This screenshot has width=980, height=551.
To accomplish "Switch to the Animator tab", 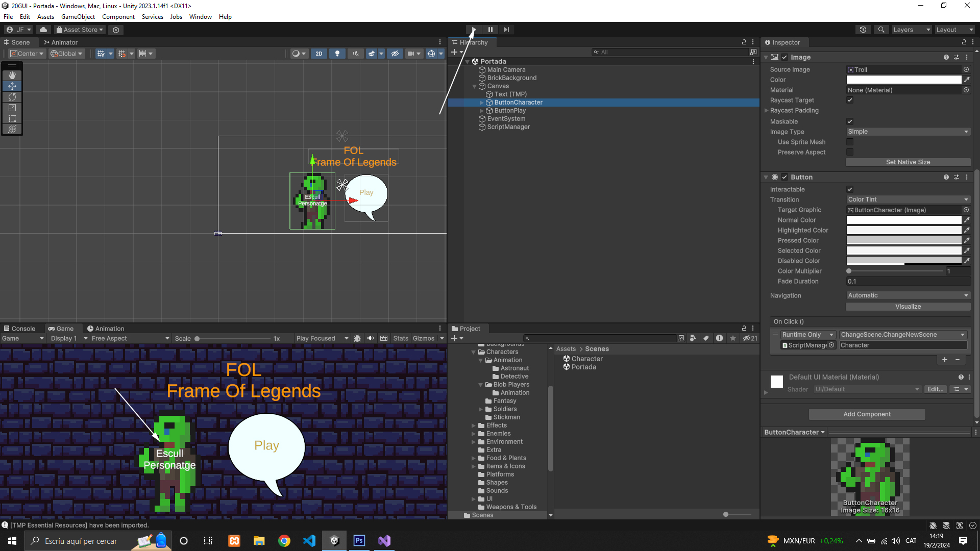I will [x=61, y=42].
